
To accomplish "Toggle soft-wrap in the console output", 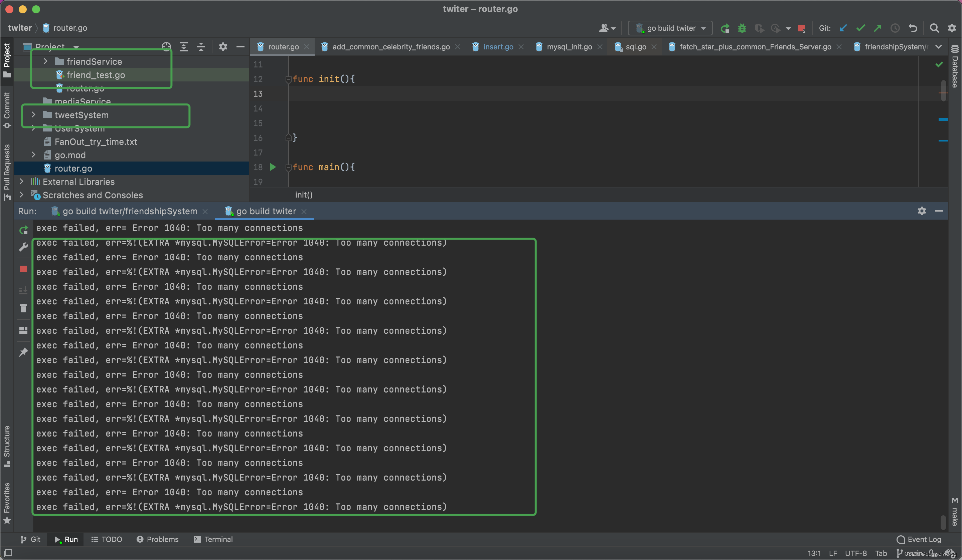I will pyautogui.click(x=23, y=330).
